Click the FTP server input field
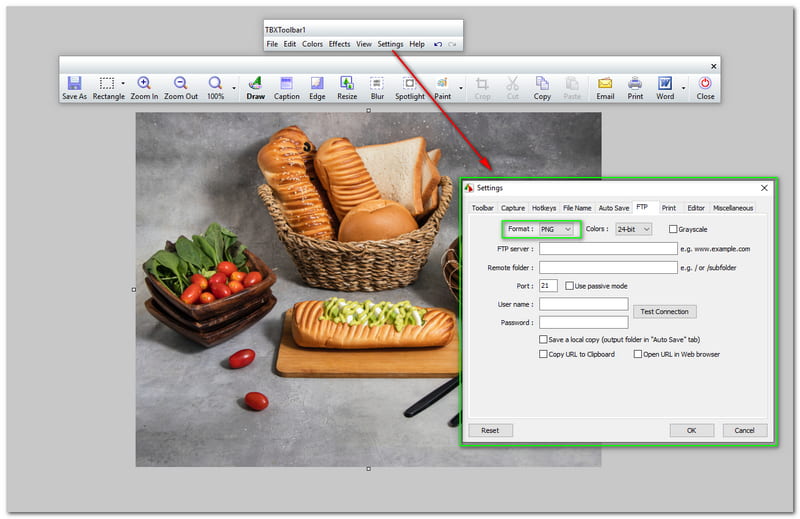 [608, 248]
